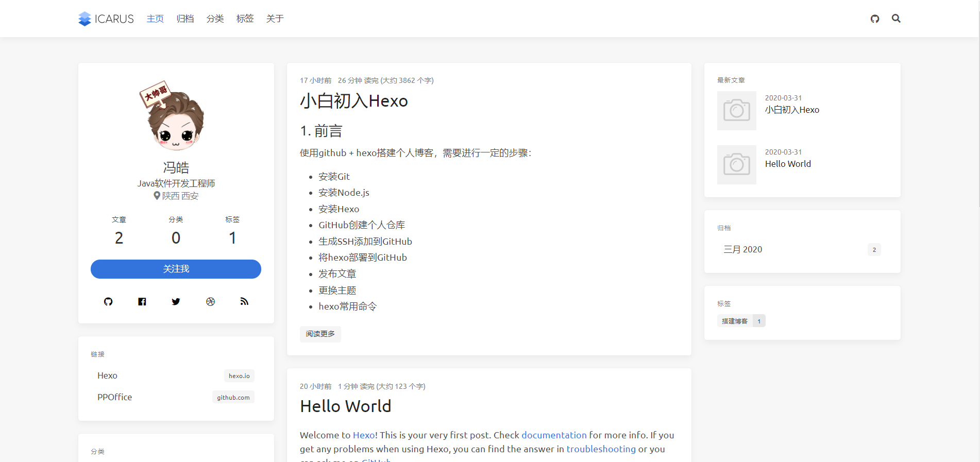The width and height of the screenshot is (980, 462).
Task: Click the list item GitHub创建个人仓库
Action: click(x=362, y=225)
